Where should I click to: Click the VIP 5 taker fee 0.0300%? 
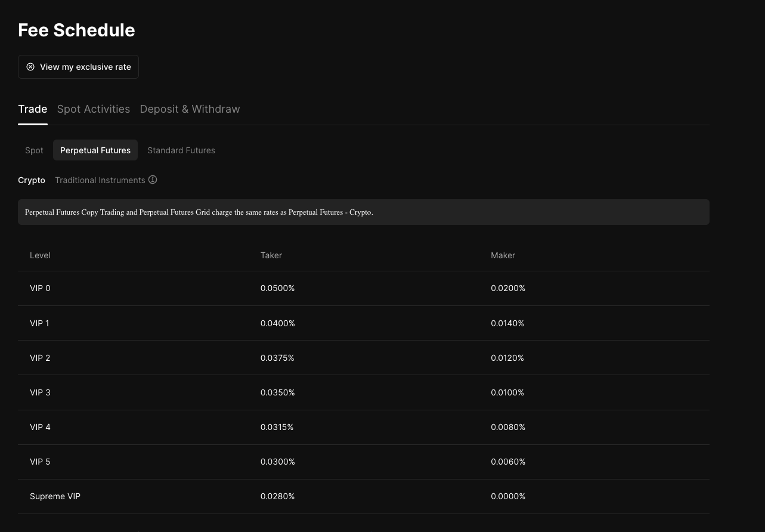point(278,462)
